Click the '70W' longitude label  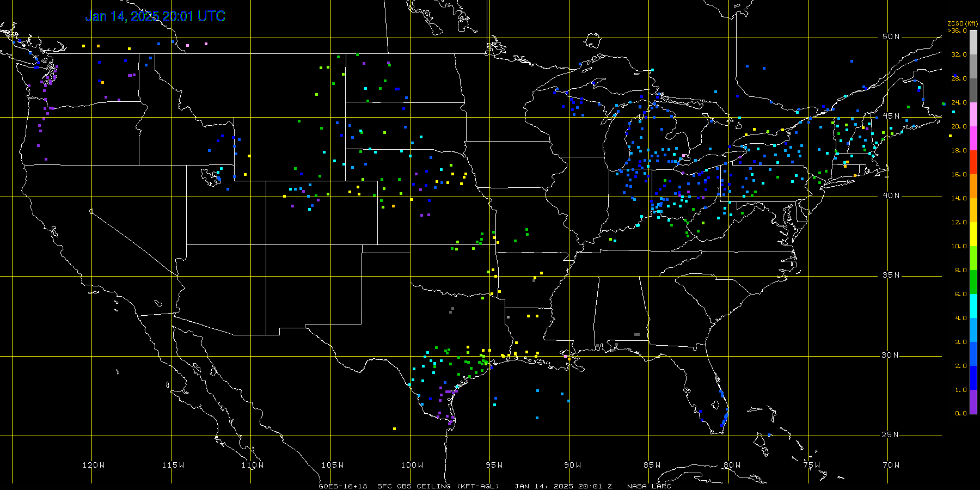point(891,465)
